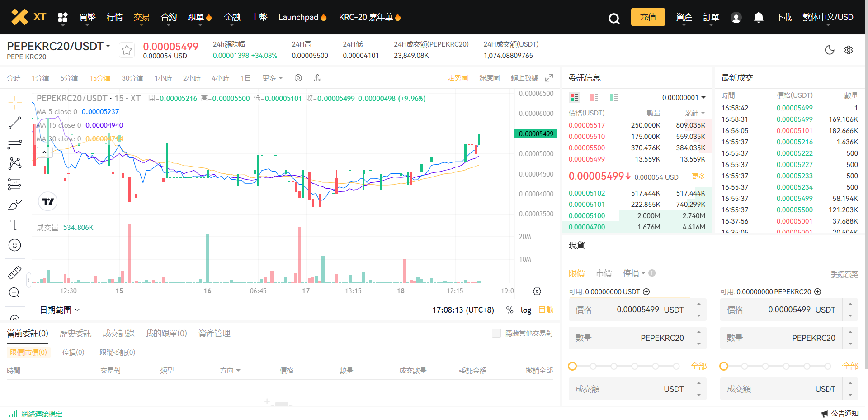Screen dimensions: 868x420
Task: Open trading page settings gear
Action: 849,50
